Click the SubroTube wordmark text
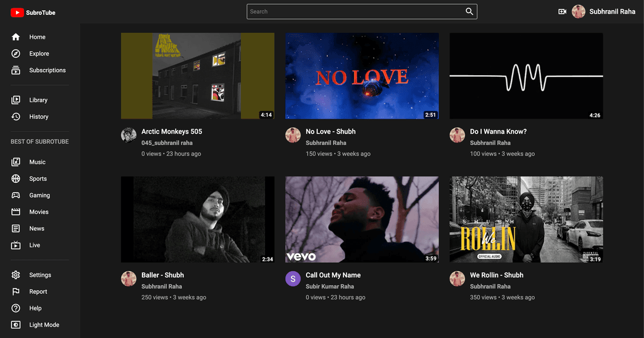 click(x=41, y=13)
